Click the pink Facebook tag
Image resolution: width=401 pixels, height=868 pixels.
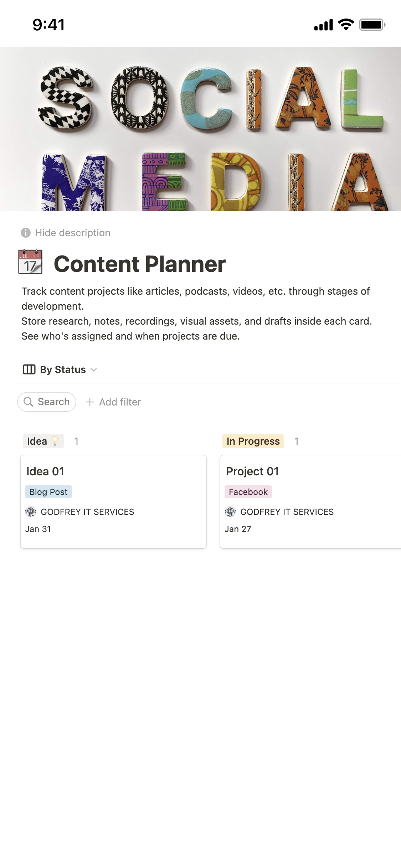[248, 492]
